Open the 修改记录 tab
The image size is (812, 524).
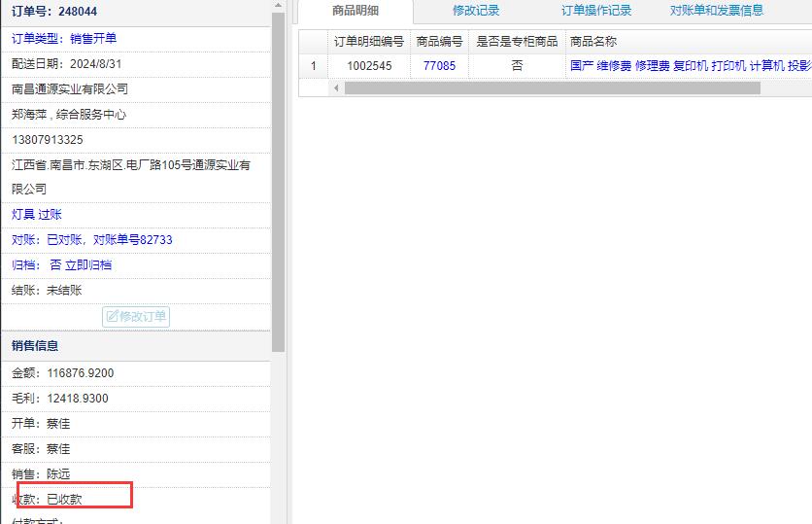(476, 11)
